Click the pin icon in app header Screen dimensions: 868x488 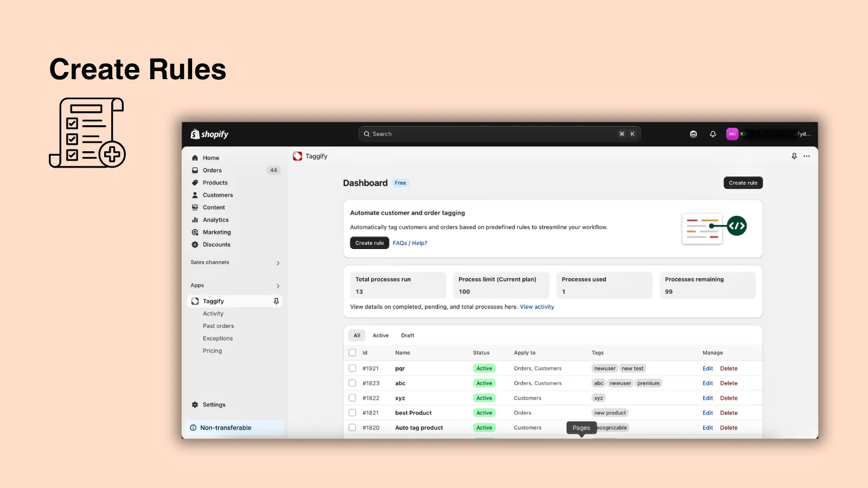click(794, 156)
